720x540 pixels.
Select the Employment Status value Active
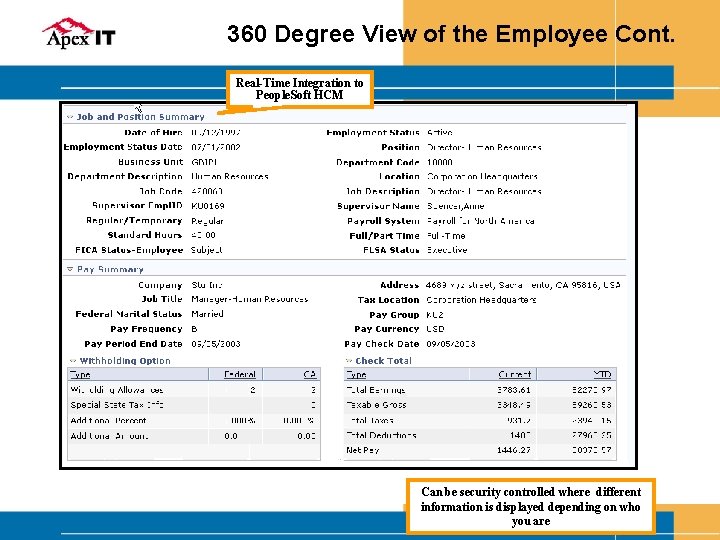(439, 133)
